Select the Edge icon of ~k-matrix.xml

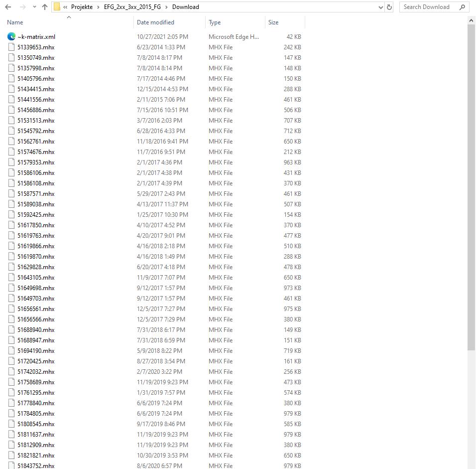tap(11, 36)
